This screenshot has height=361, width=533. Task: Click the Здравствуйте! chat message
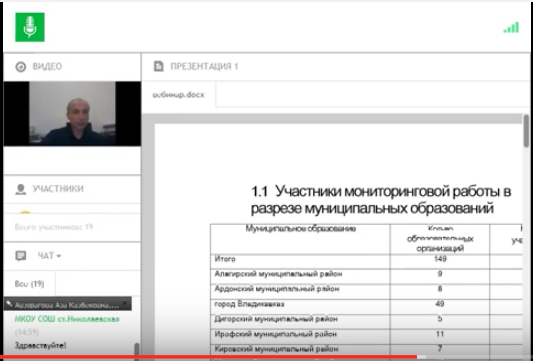pos(40,345)
